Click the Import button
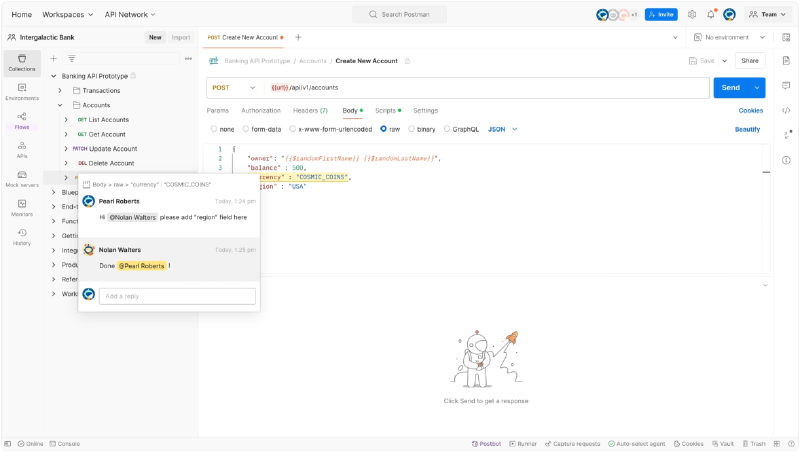 pos(181,37)
